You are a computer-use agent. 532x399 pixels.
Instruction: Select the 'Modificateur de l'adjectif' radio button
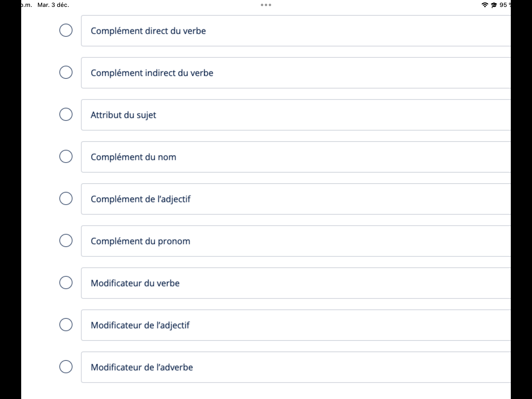66,325
